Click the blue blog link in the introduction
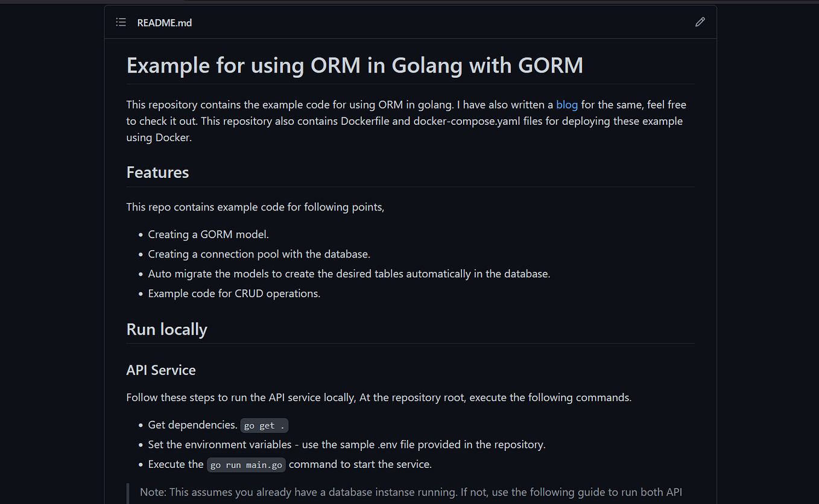Viewport: 819px width, 504px height. [567, 104]
